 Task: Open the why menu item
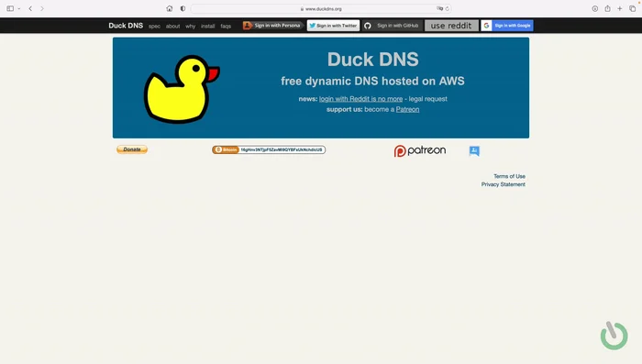[x=191, y=27]
